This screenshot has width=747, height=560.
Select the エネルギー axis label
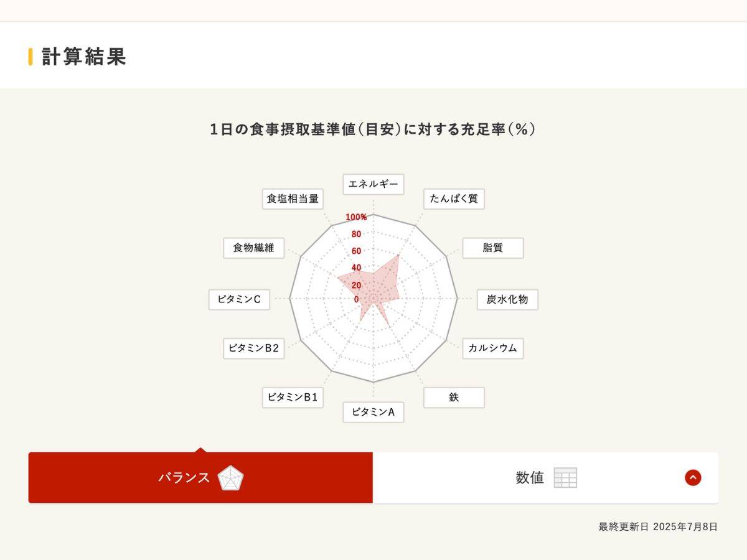pos(373,184)
